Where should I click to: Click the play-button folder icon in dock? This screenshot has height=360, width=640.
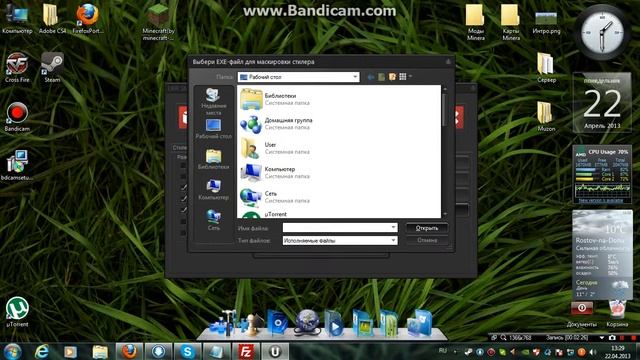tap(334, 323)
